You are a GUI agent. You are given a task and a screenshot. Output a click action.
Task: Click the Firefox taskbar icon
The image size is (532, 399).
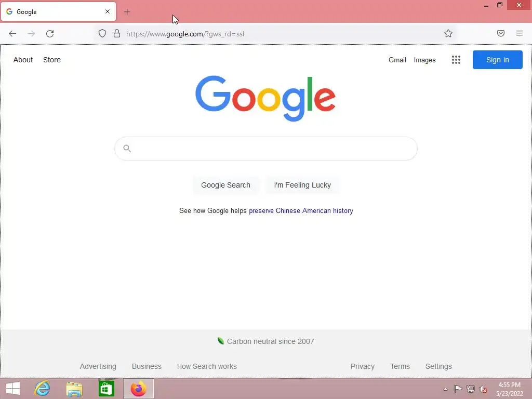[138, 389]
